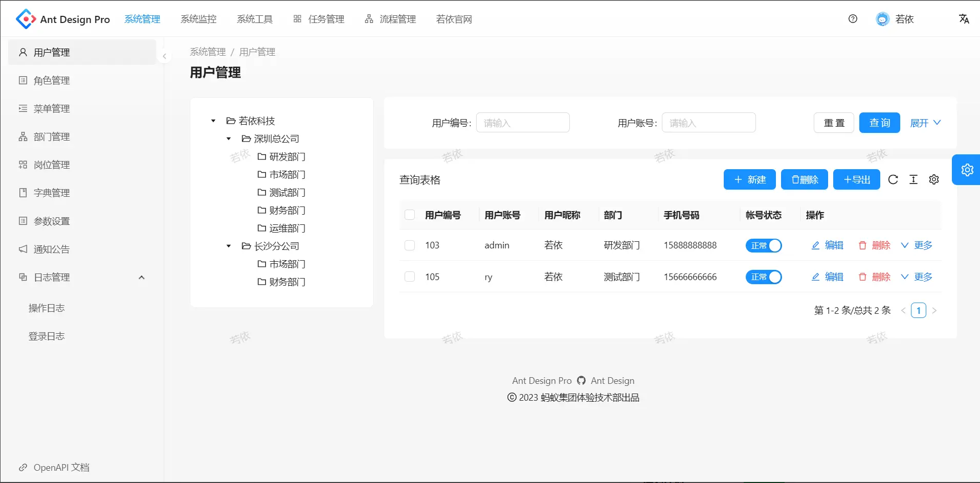Screen dimensions: 980x483
Task: Click the pencil edit icon for admin
Action: 815,245
